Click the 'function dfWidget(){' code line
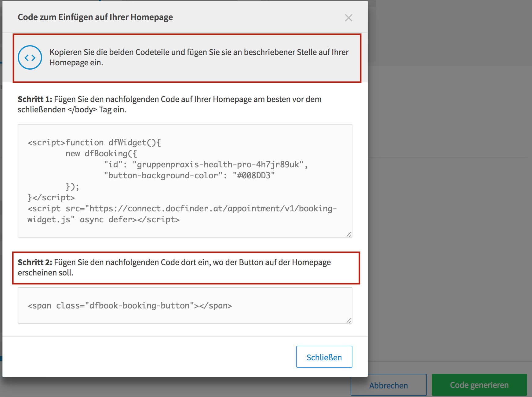The image size is (532, 397). (94, 143)
